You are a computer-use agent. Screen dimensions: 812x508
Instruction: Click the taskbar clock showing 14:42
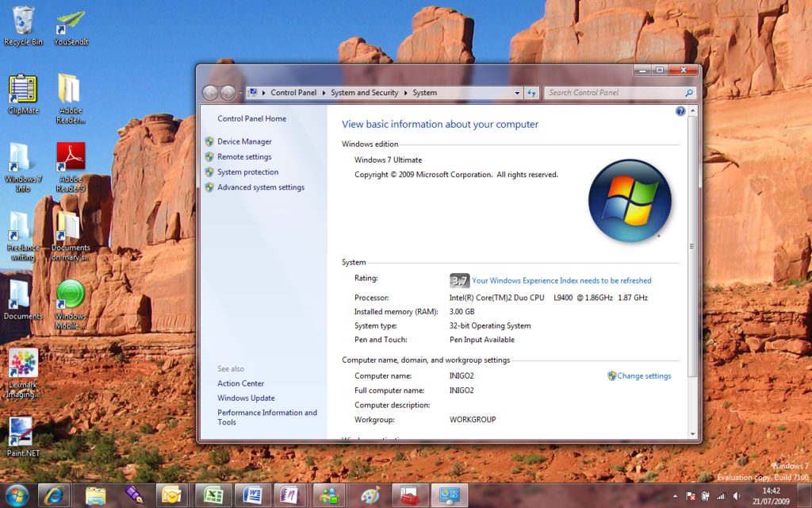771,496
